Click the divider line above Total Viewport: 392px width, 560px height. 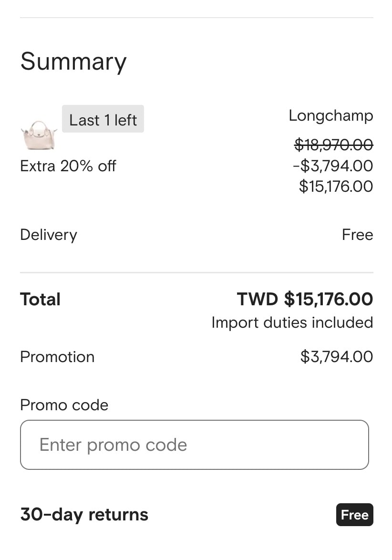196,272
